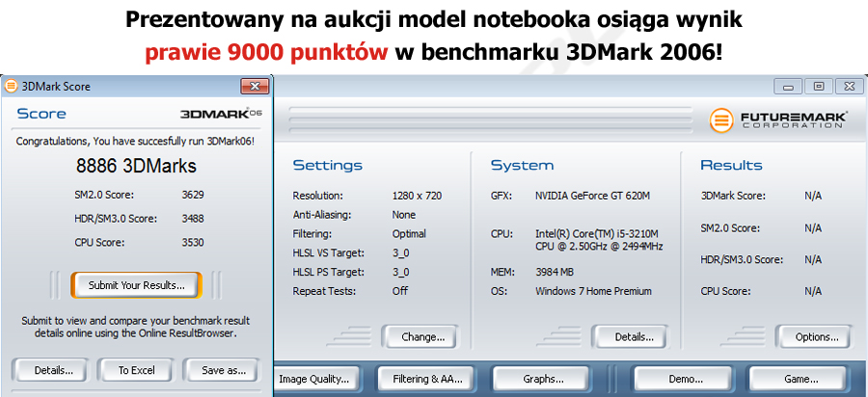The height and width of the screenshot is (397, 868).
Task: Close the main 3DMark window
Action: [x=846, y=86]
